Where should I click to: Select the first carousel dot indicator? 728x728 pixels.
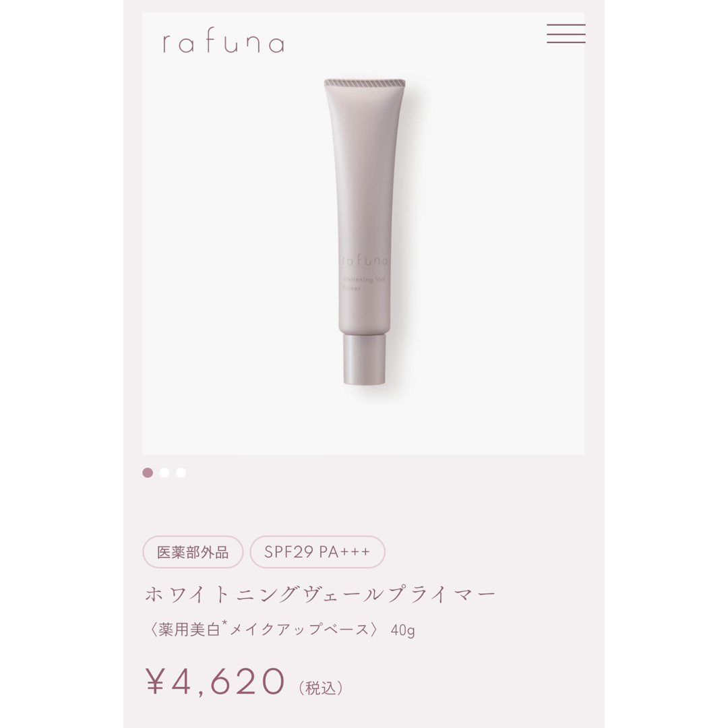(148, 473)
